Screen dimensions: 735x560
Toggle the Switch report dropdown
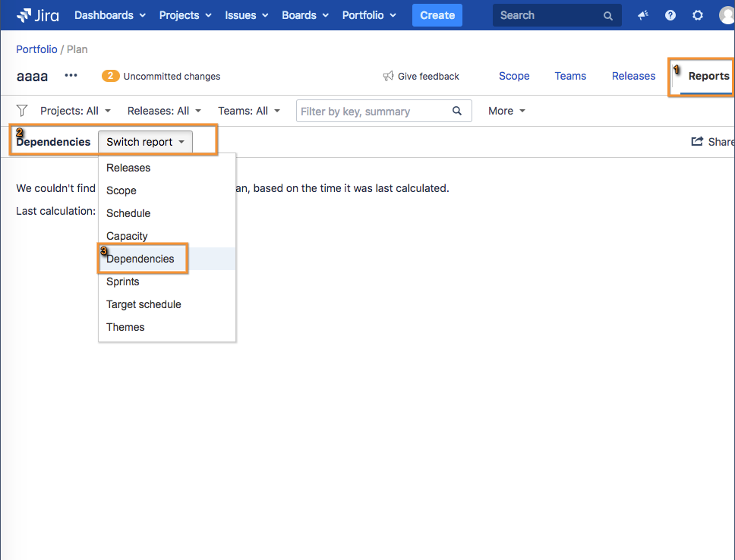coord(145,142)
